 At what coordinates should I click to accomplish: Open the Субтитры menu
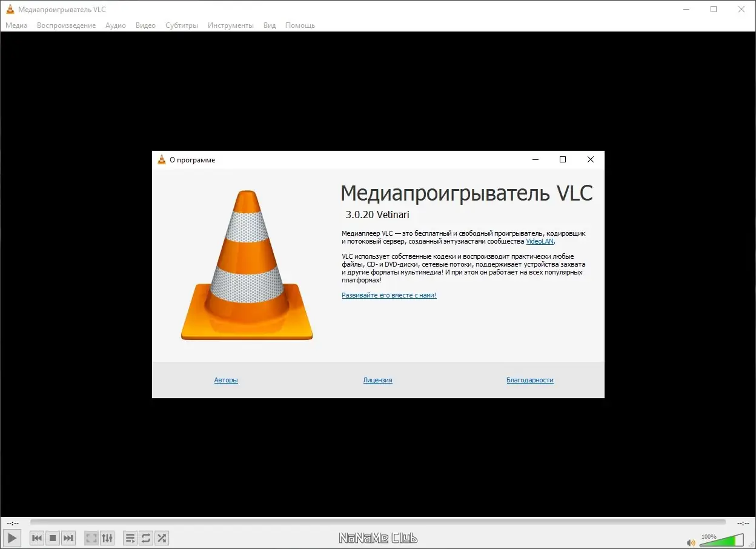pyautogui.click(x=182, y=25)
